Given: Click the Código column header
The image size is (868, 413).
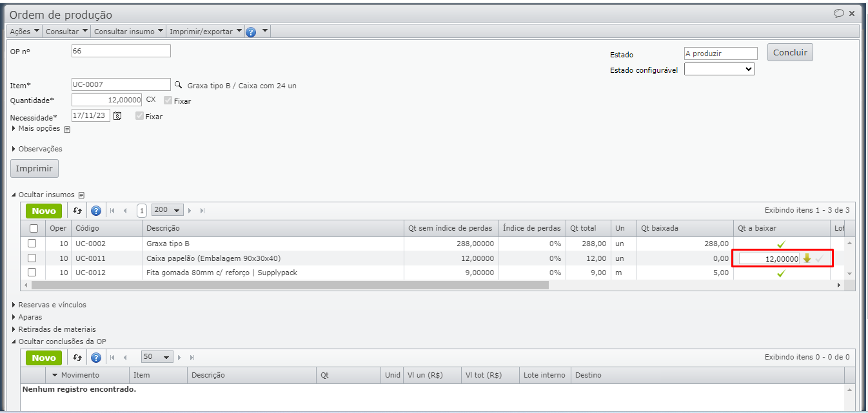Looking at the screenshot, I should (106, 228).
